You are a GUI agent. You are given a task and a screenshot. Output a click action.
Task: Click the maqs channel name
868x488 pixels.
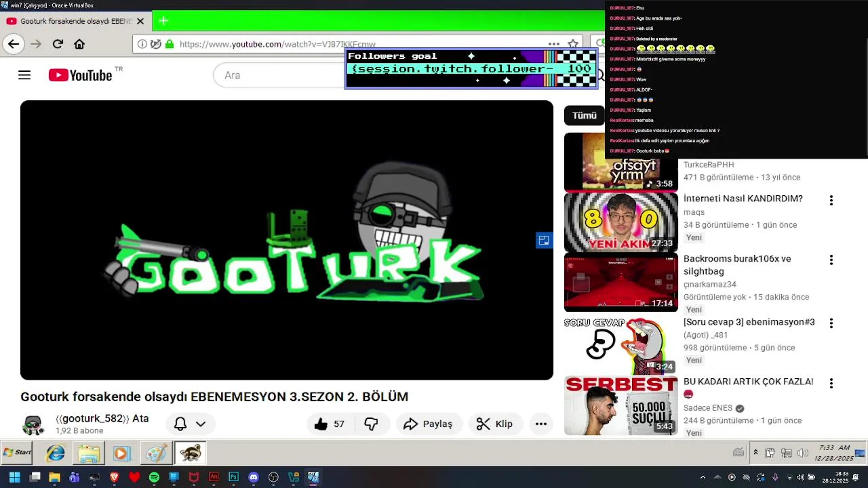coord(694,212)
